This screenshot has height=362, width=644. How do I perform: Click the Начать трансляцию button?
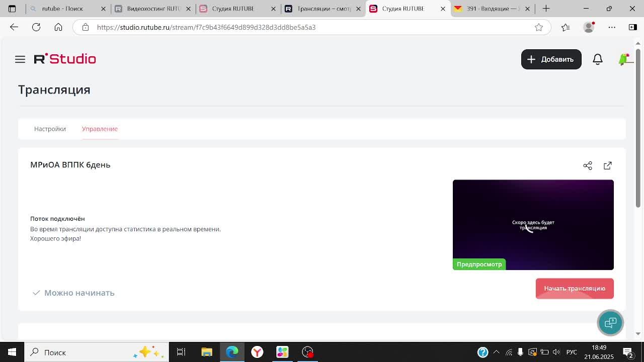[x=575, y=289]
